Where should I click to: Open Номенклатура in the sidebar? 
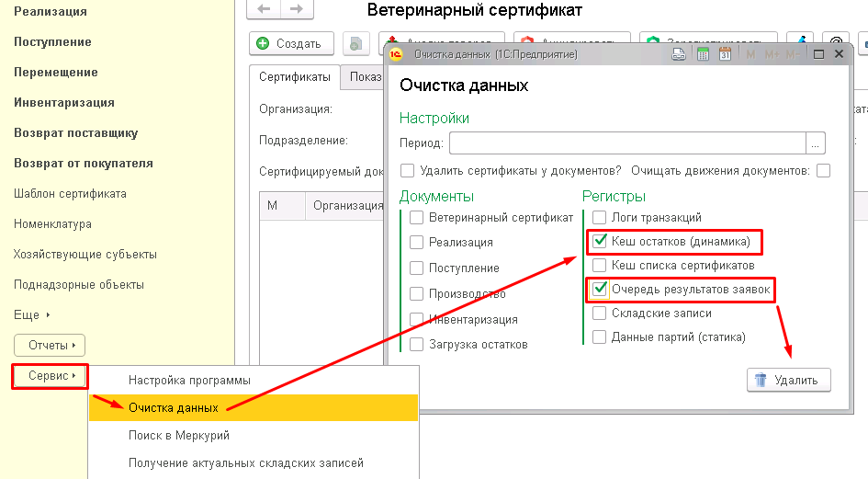tap(52, 224)
